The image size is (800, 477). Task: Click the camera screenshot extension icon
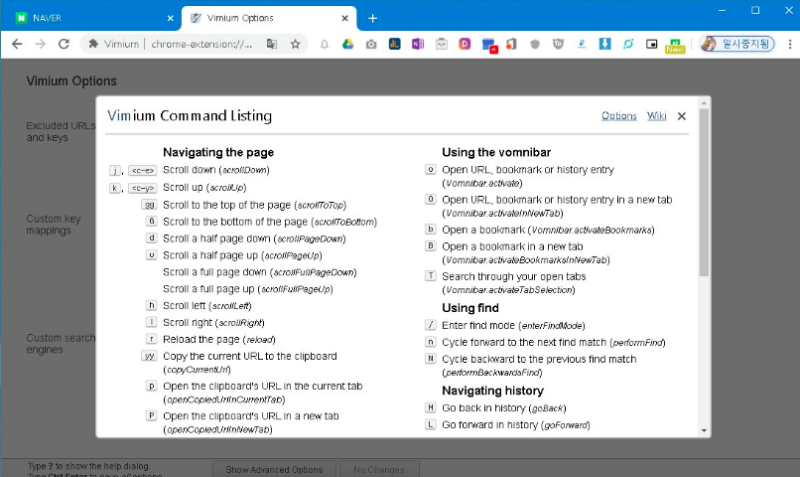(x=371, y=44)
